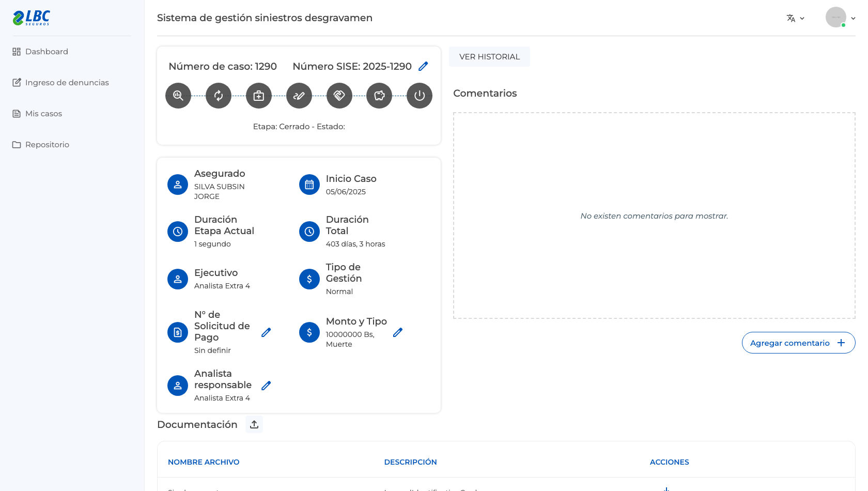Edit Analista responsable pencil icon

click(266, 386)
